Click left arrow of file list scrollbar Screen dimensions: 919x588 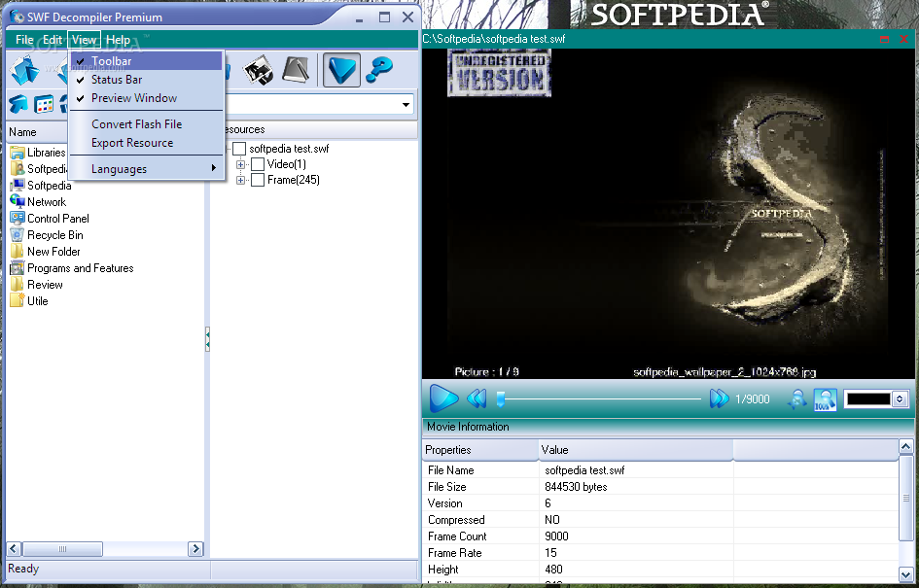tap(14, 549)
